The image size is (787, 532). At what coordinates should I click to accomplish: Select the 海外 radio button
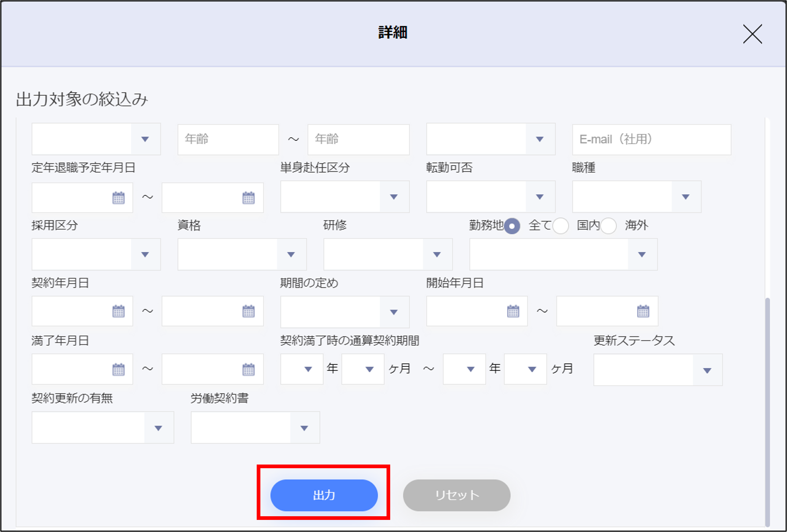coord(608,226)
